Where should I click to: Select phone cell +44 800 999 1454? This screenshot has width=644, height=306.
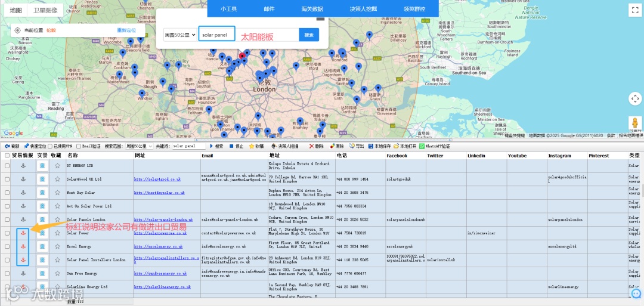click(360, 179)
